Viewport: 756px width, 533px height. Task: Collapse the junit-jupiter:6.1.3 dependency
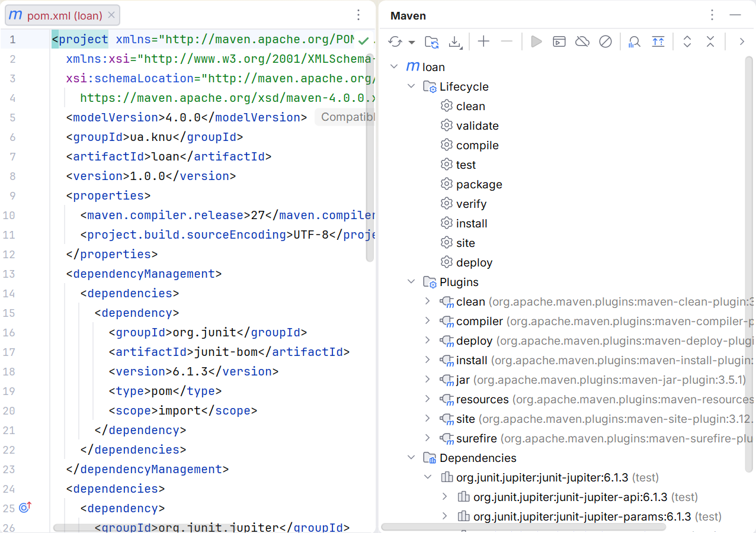click(x=428, y=477)
